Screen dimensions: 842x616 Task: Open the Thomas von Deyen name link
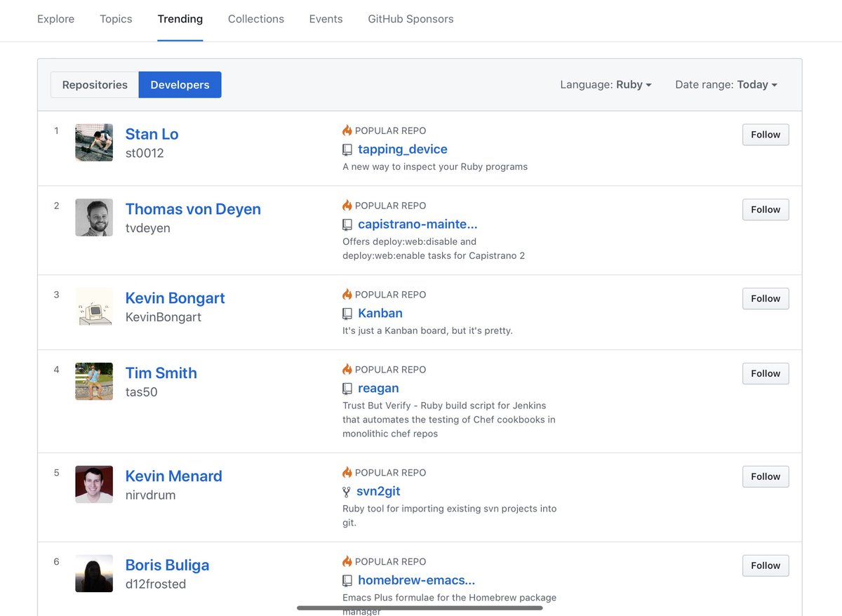point(193,209)
